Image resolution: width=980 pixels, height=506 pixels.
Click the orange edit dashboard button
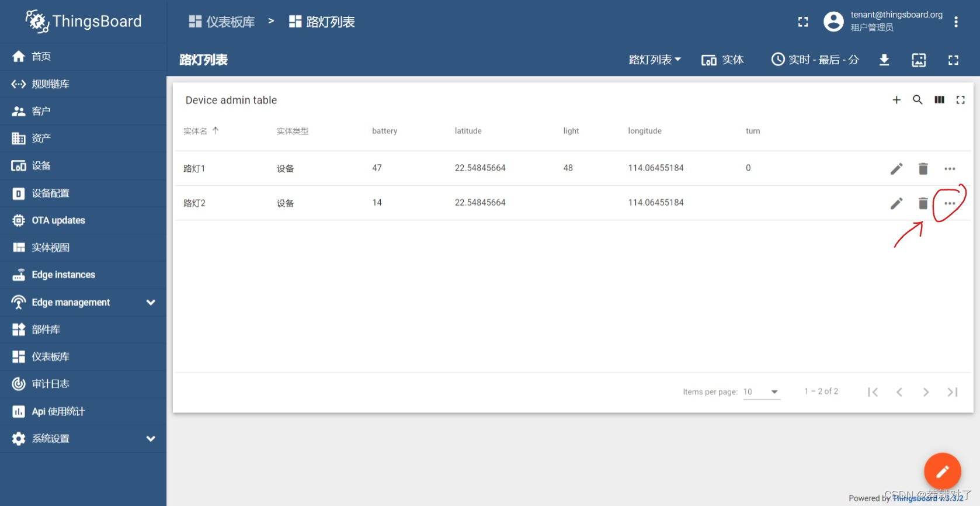942,471
